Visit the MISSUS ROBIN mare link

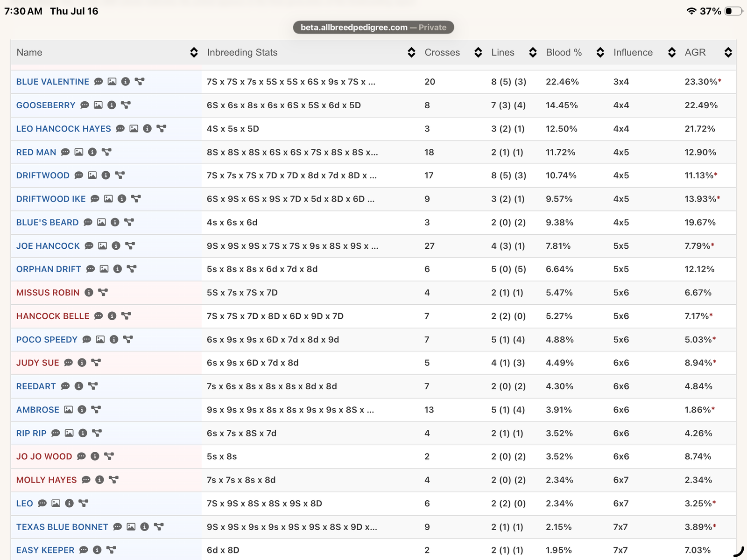click(x=48, y=293)
